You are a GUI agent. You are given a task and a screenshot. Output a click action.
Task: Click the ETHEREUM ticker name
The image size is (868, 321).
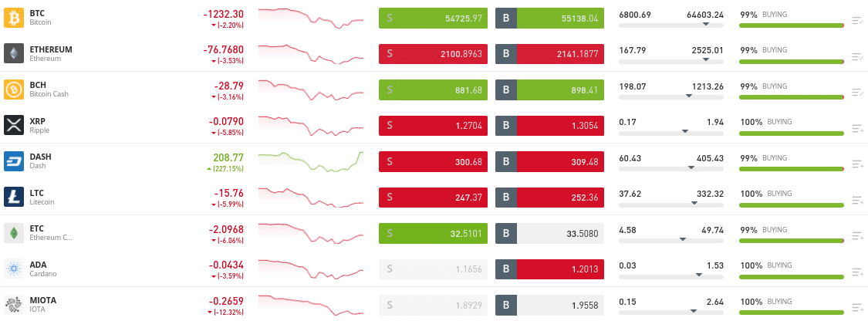click(x=51, y=49)
